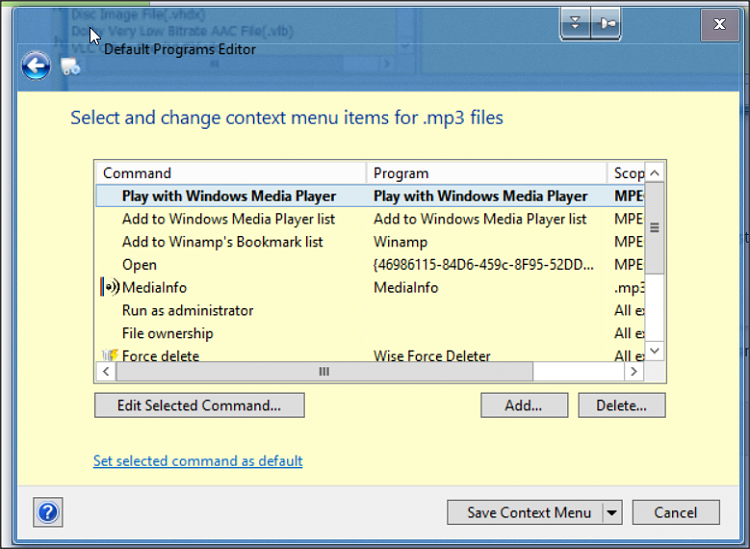Screen dimensions: 750x549
Task: Click the Add... button
Action: click(x=524, y=406)
